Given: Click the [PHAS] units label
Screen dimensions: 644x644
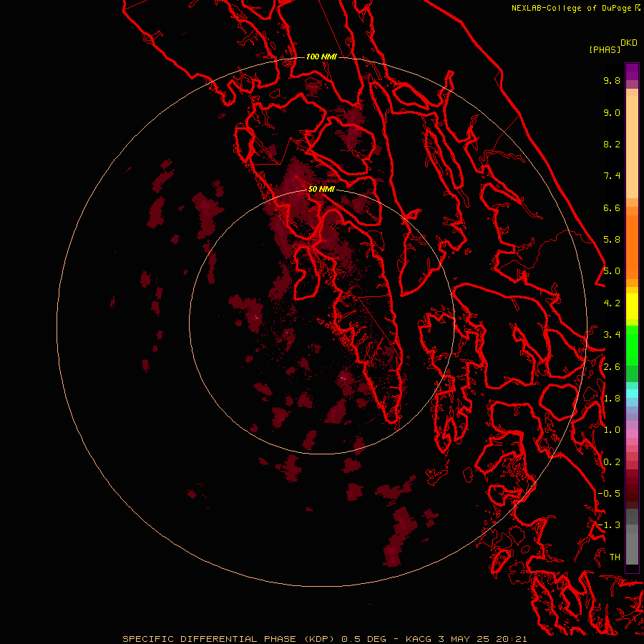Looking at the screenshot, I should click(x=605, y=49).
